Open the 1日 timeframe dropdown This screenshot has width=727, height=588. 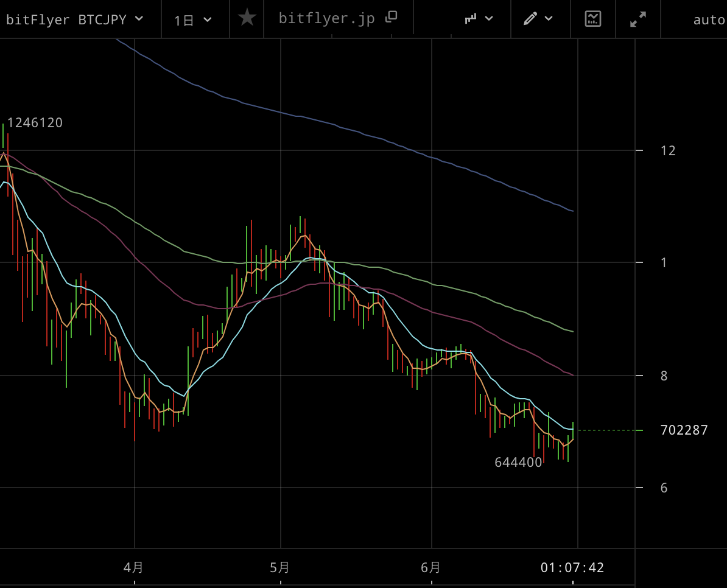click(193, 20)
